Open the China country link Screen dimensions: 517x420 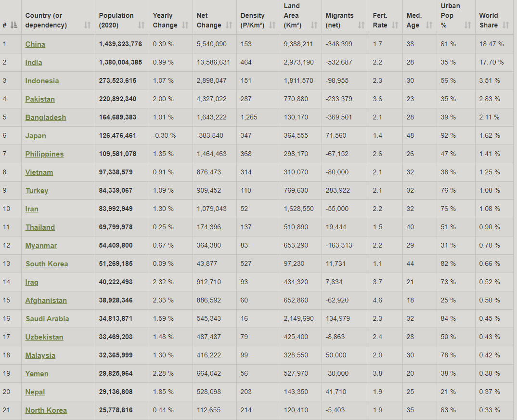point(35,44)
